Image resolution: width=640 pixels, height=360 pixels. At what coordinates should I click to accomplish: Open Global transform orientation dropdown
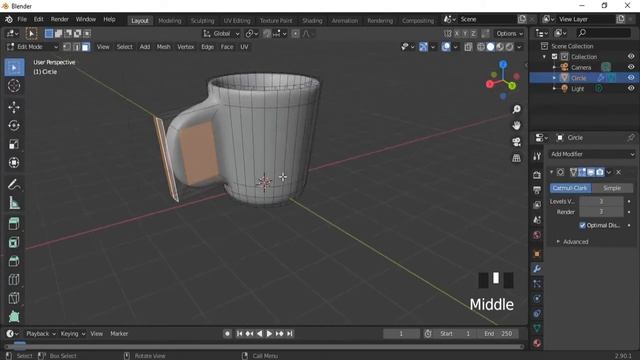pyautogui.click(x=222, y=33)
